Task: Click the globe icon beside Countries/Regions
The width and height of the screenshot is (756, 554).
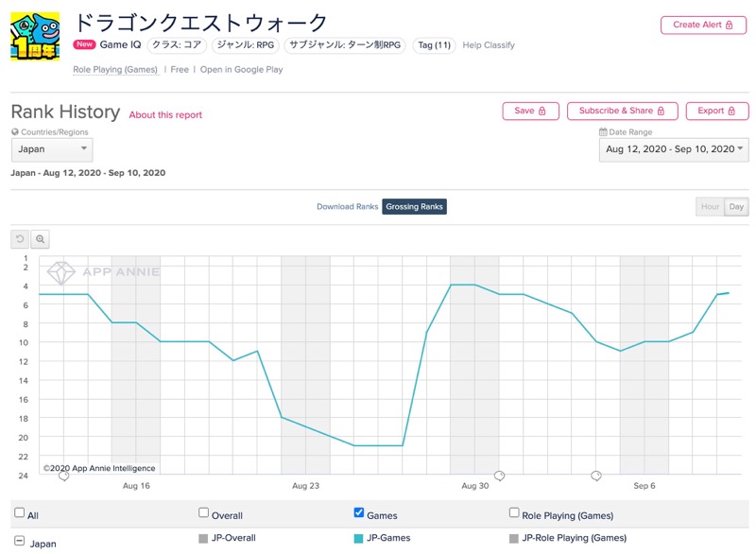Action: (x=15, y=132)
